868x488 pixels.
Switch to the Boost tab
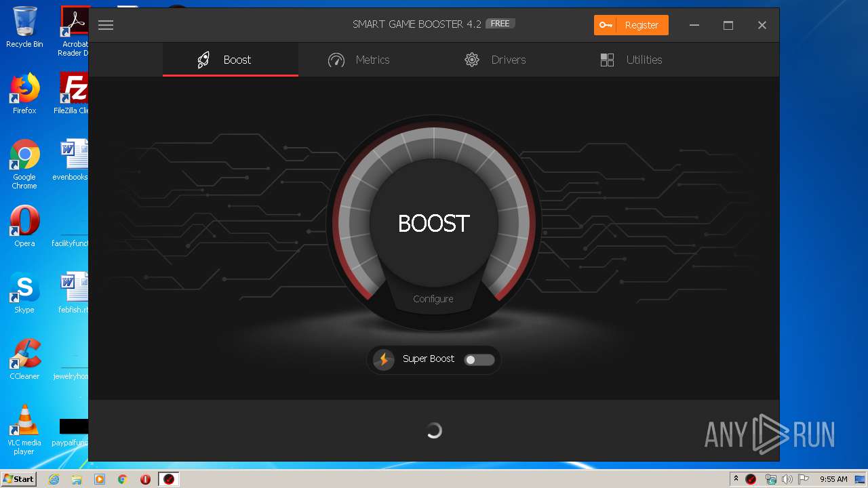pyautogui.click(x=231, y=60)
